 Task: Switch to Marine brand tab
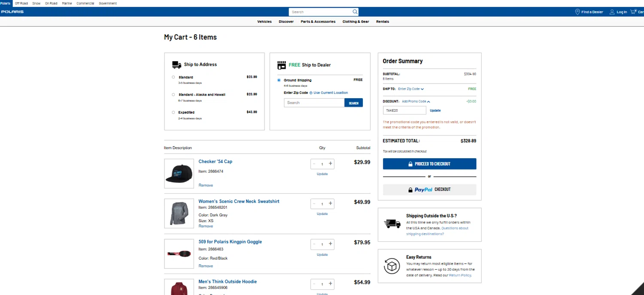tap(67, 3)
